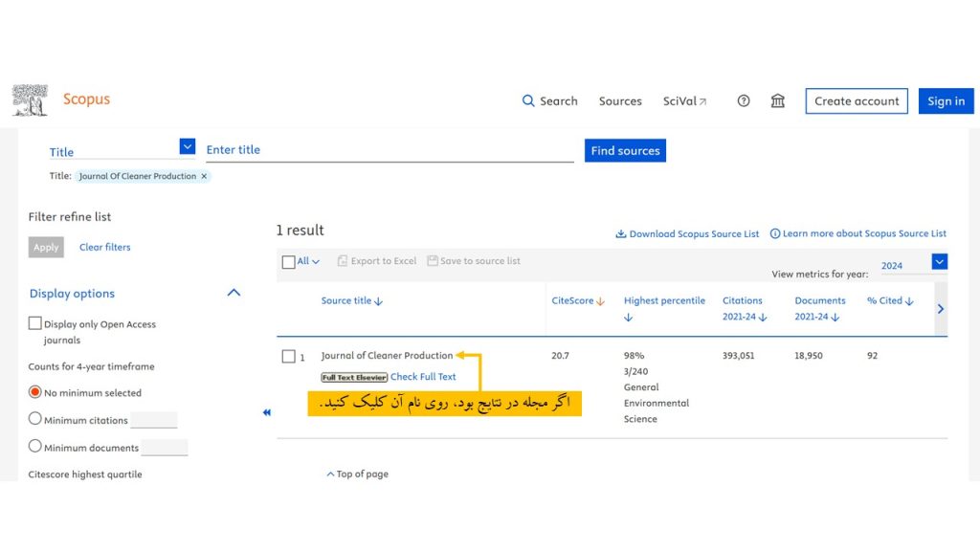Choose No minimum selected radio
The width and height of the screenshot is (980, 551).
pyautogui.click(x=35, y=391)
